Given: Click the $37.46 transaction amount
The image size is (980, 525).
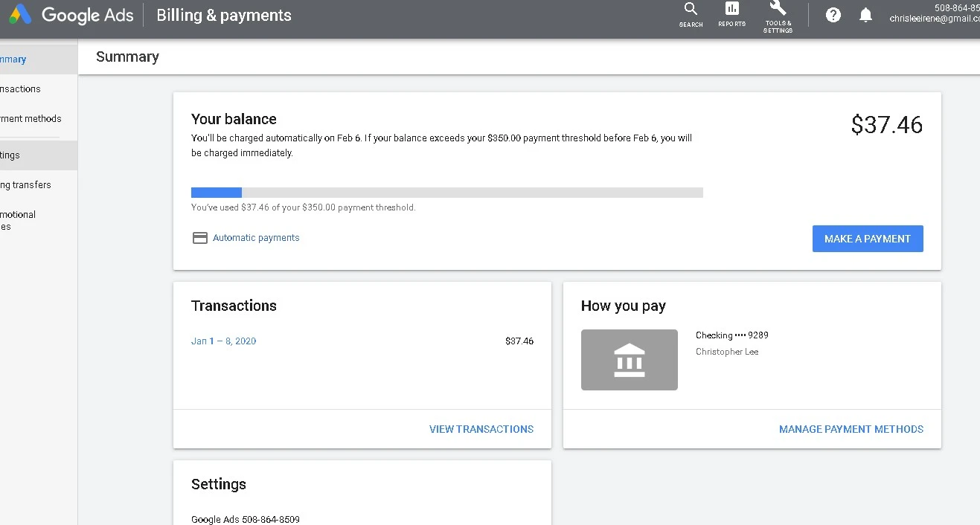Looking at the screenshot, I should click(519, 341).
